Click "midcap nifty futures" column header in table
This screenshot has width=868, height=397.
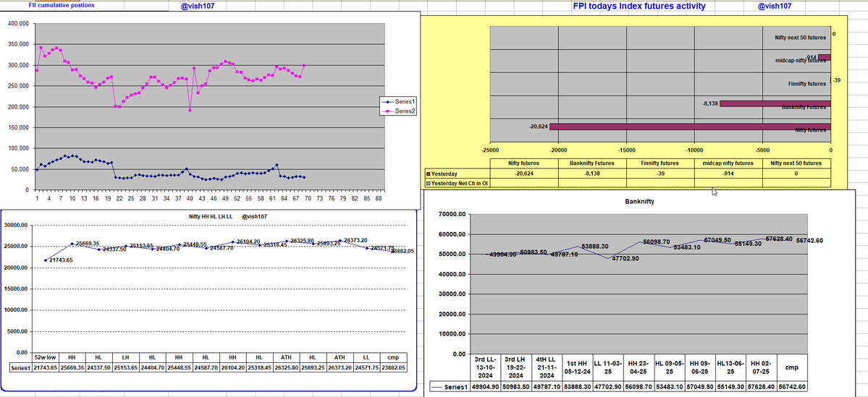(x=728, y=163)
